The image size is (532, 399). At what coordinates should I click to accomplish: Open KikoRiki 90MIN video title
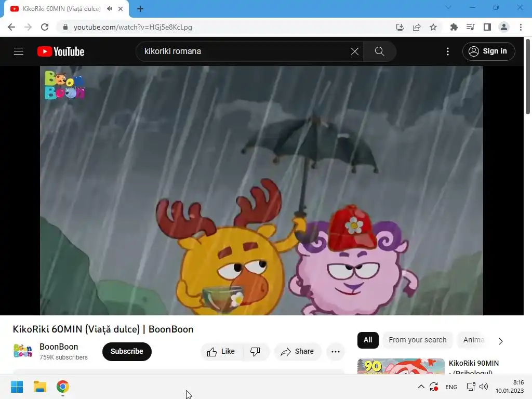pos(474,367)
